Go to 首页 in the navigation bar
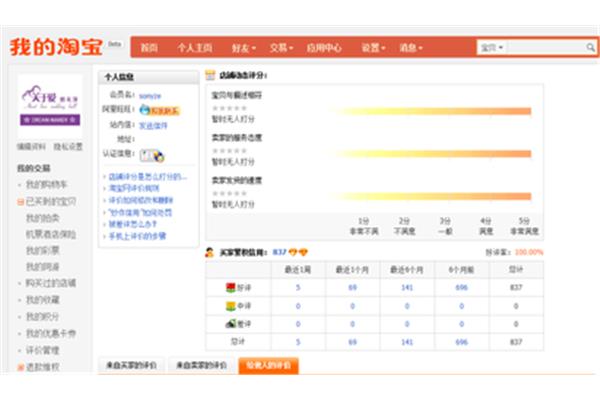The width and height of the screenshot is (600, 400). coord(149,48)
